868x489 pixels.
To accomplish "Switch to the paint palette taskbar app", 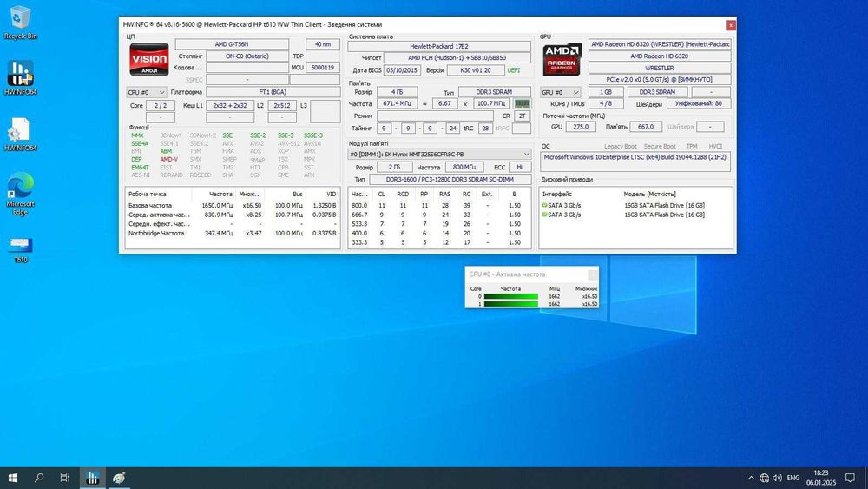I will pos(118,478).
